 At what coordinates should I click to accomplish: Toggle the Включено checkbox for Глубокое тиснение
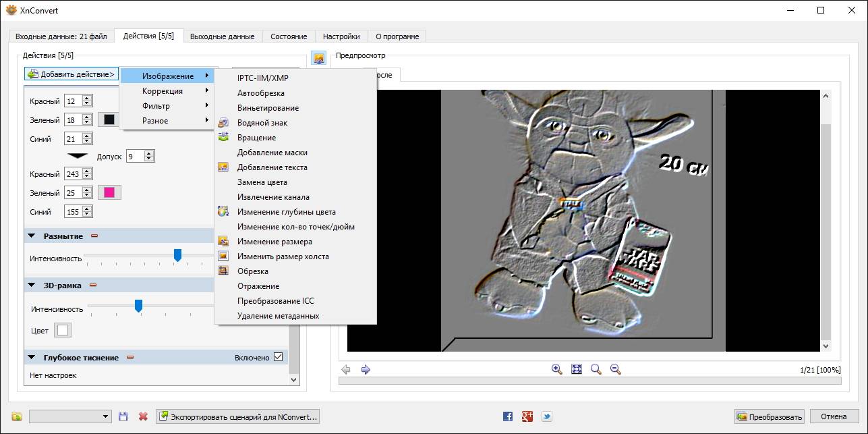coord(278,357)
